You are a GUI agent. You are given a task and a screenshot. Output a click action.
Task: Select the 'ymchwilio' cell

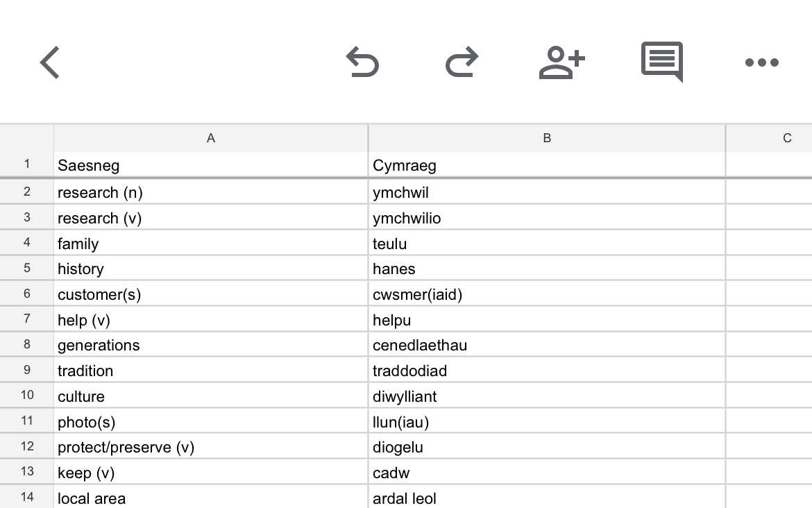[x=547, y=217]
